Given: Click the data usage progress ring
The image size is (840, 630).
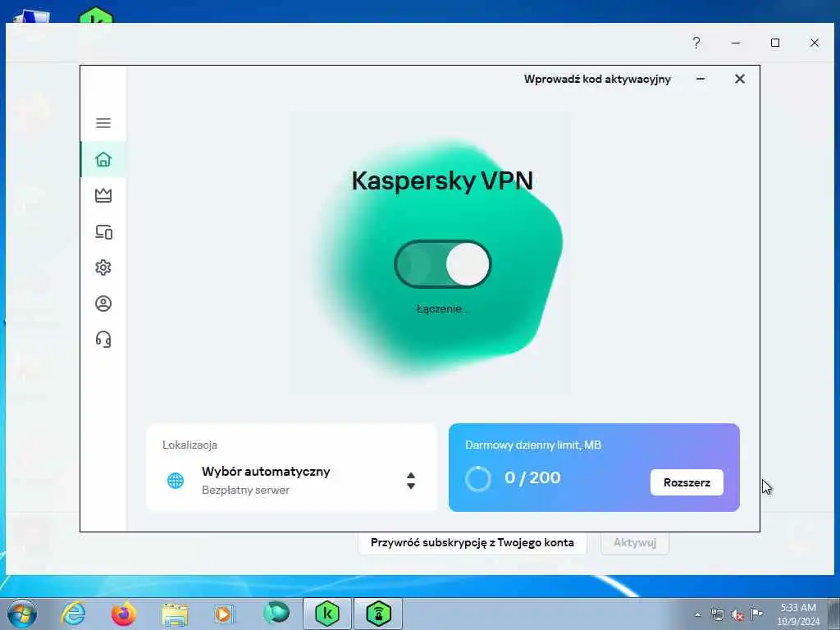Looking at the screenshot, I should tap(478, 478).
